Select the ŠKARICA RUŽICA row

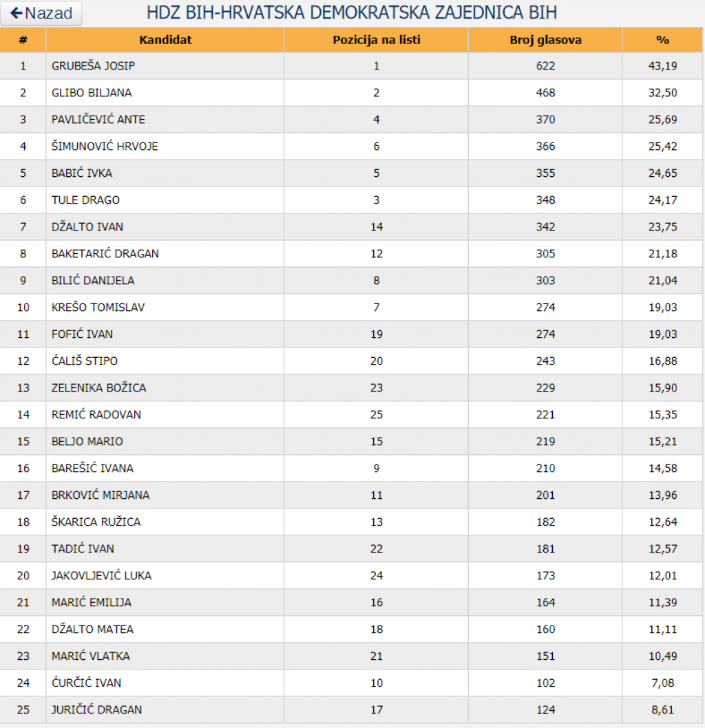pyautogui.click(x=351, y=522)
